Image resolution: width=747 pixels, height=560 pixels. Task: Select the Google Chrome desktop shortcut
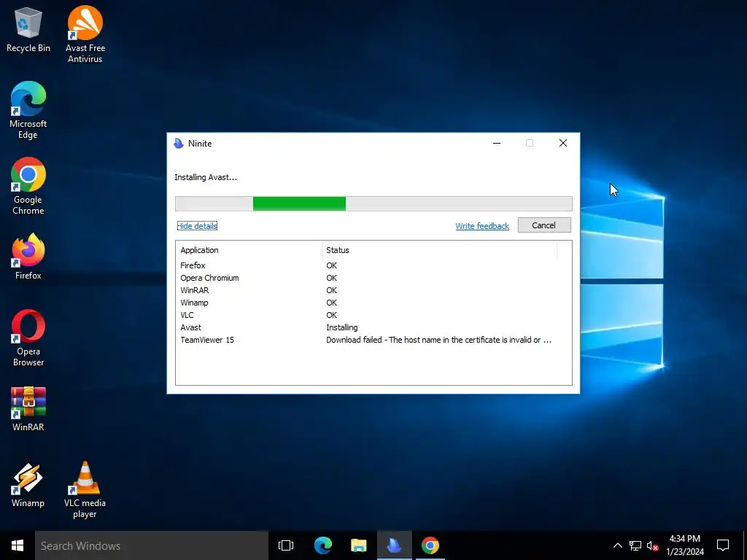pos(28,186)
